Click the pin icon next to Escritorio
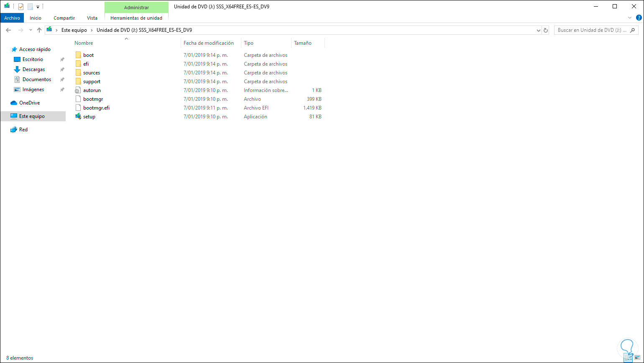This screenshot has height=363, width=644. [x=62, y=59]
